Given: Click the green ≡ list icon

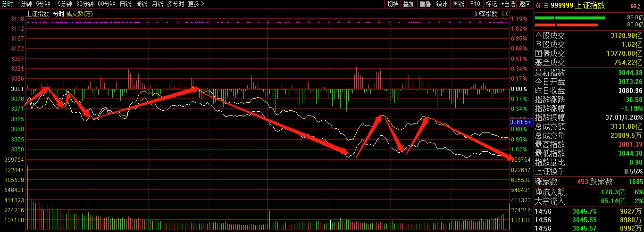Looking at the screenshot, I should (x=545, y=5).
